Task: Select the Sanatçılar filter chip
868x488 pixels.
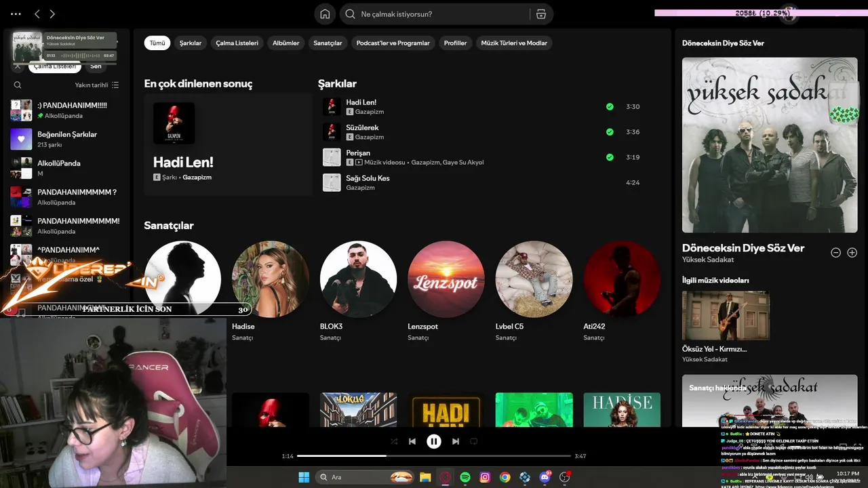Action: 328,43
